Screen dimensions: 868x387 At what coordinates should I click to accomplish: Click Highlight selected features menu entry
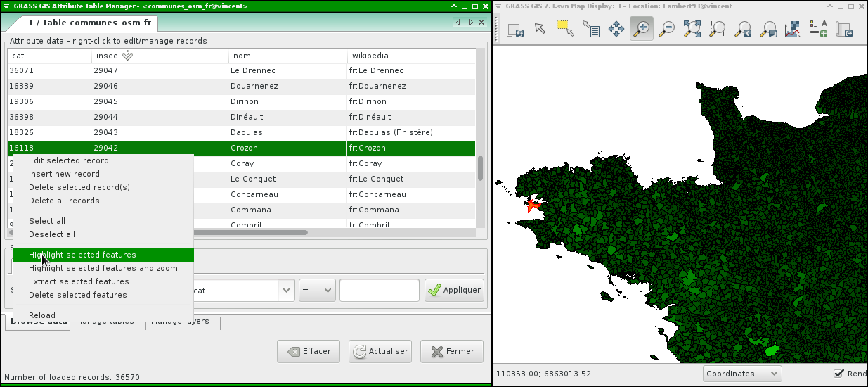pyautogui.click(x=103, y=255)
